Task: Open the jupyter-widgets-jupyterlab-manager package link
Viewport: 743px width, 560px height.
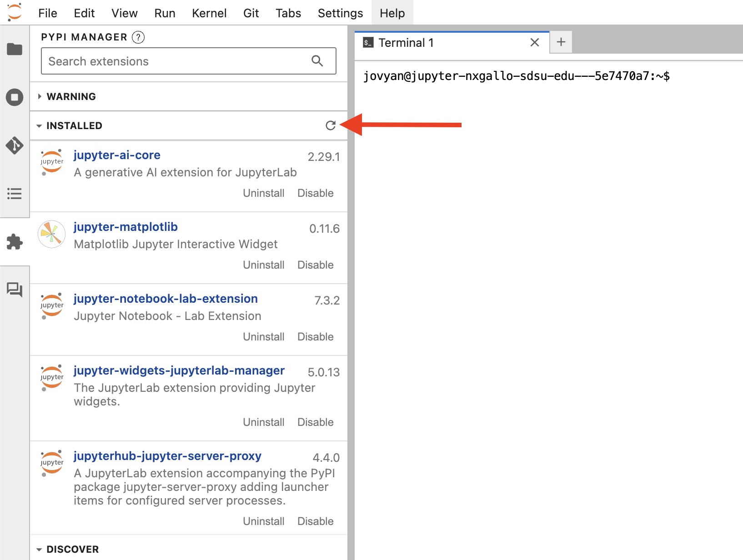Action: tap(179, 370)
